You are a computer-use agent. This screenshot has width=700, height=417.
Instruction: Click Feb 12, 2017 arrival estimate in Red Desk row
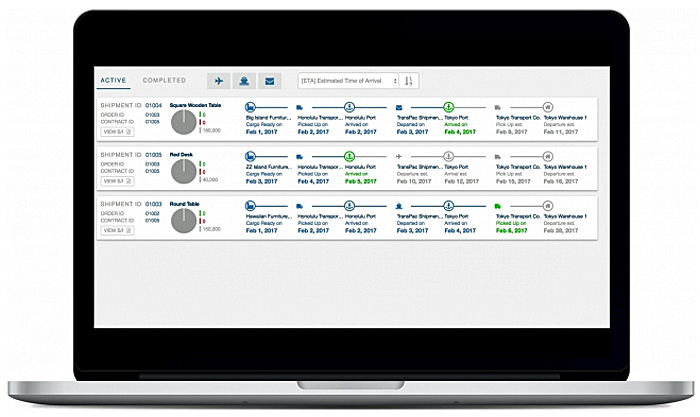point(462,181)
